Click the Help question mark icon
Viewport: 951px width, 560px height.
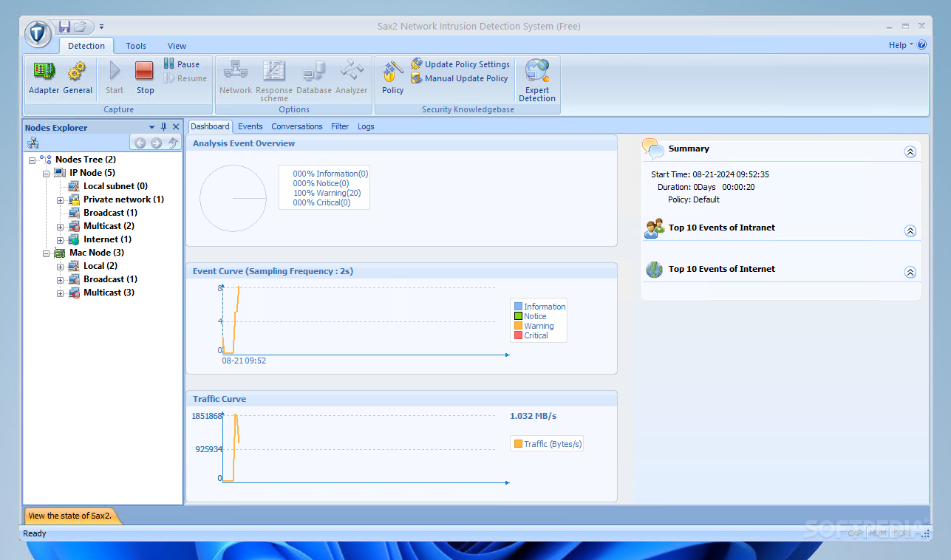point(921,45)
